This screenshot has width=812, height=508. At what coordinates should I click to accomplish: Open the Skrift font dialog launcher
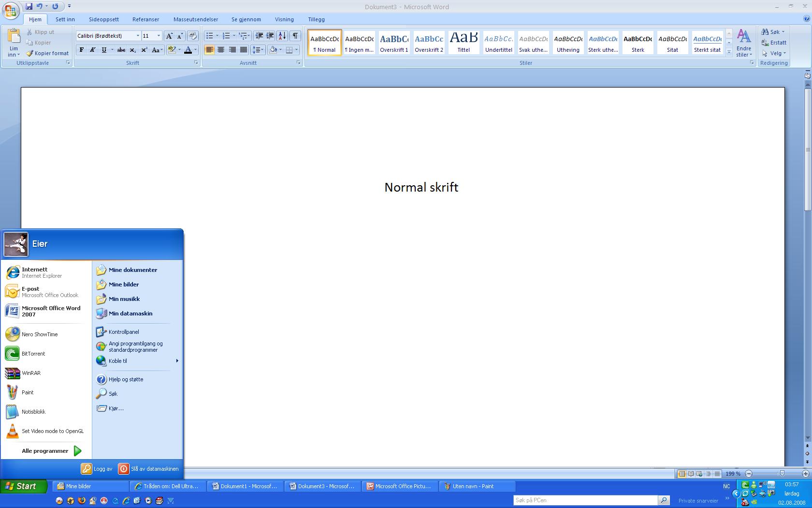(196, 63)
